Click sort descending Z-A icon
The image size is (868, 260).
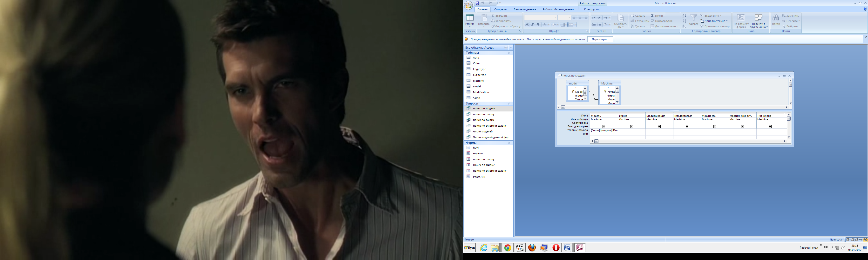684,21
